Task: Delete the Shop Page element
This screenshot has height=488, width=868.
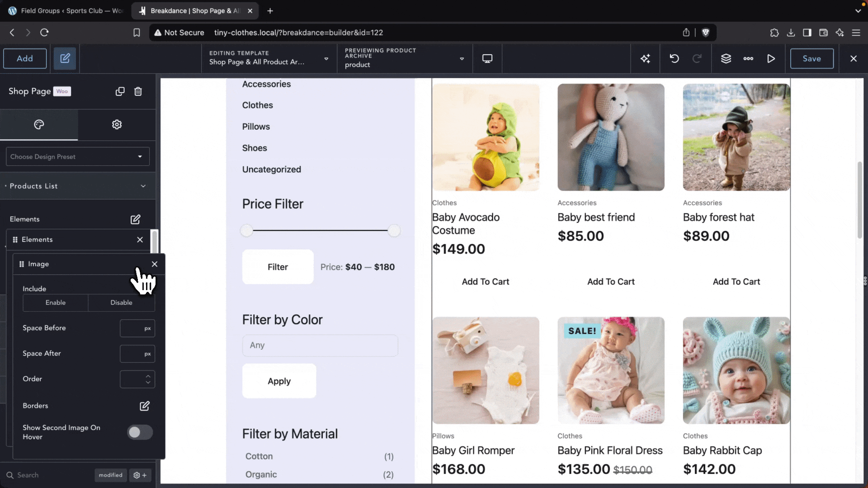Action: 138,91
